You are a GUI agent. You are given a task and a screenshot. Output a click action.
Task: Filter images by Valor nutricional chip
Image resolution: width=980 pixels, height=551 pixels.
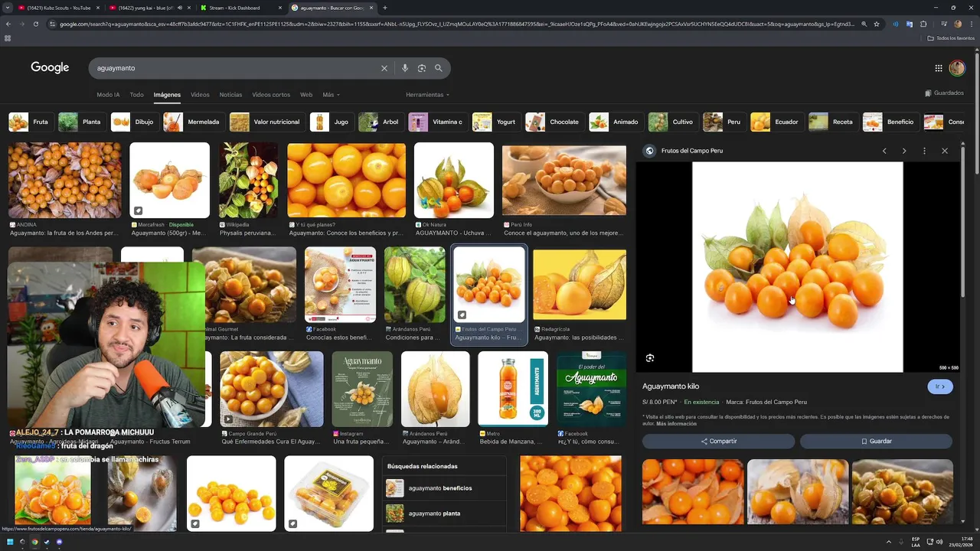click(x=266, y=122)
